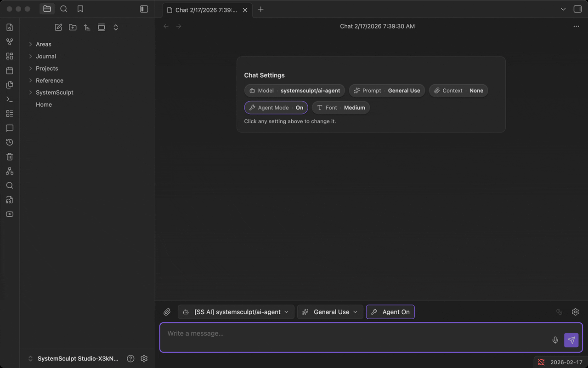Click the Font Medium setting chip
This screenshot has width=588, height=368.
point(340,107)
